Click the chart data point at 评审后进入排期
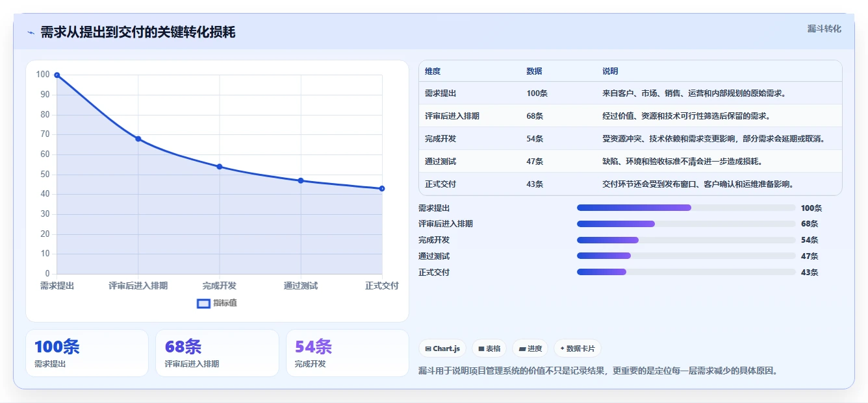Viewport: 868px width, 403px height. coord(138,139)
